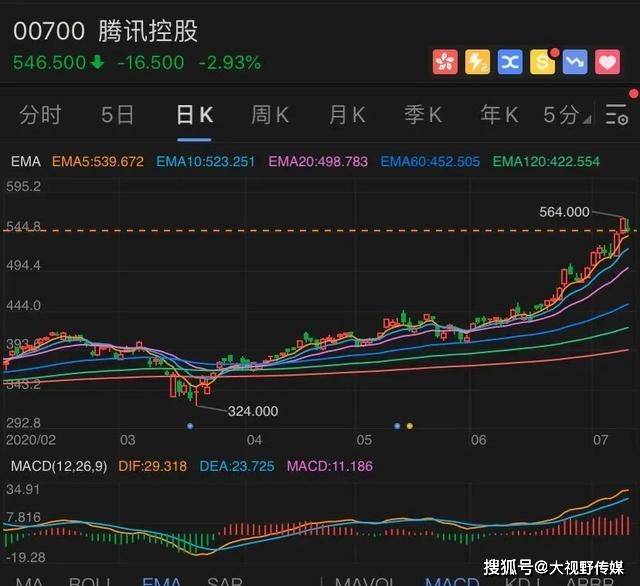Tap the 564.000 high price label
The height and width of the screenshot is (586, 640).
click(564, 212)
